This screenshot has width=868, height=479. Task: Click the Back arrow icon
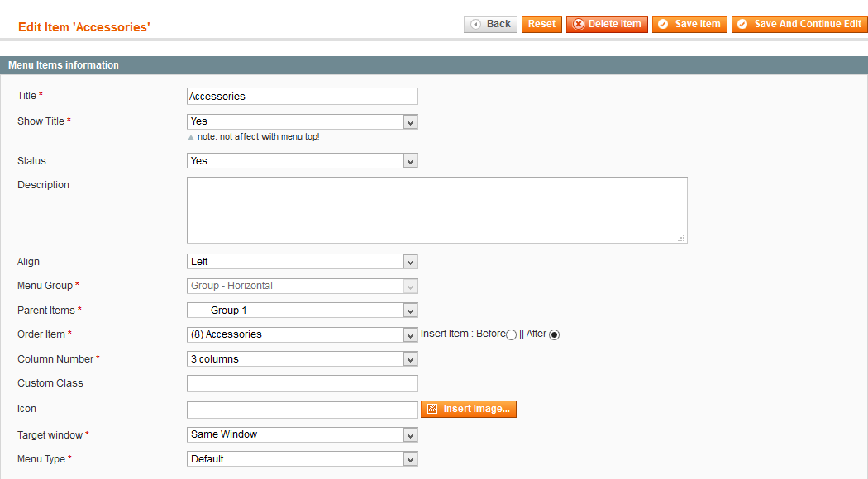click(x=475, y=24)
